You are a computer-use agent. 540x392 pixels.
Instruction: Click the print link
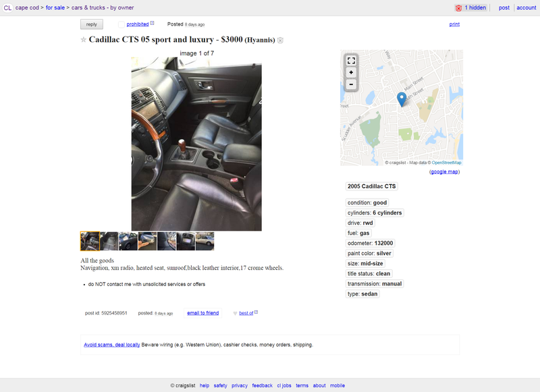pos(454,24)
